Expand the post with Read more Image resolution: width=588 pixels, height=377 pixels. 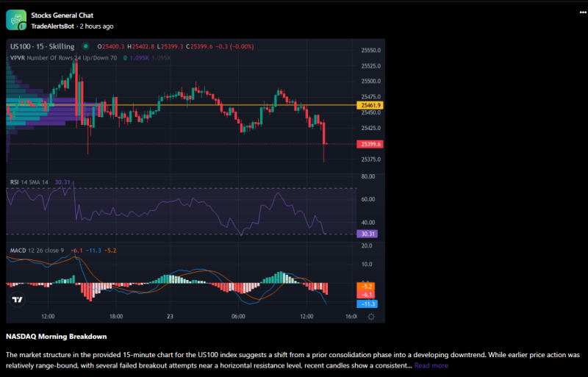click(x=431, y=365)
